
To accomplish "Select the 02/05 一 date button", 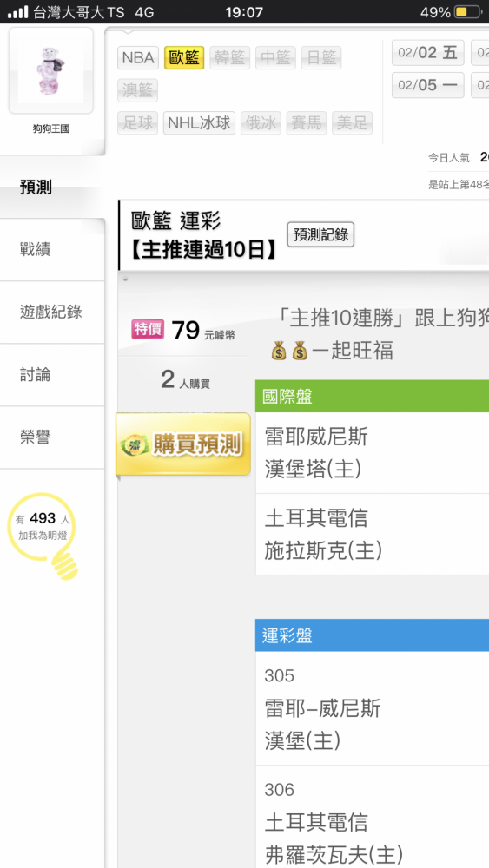I will (428, 85).
